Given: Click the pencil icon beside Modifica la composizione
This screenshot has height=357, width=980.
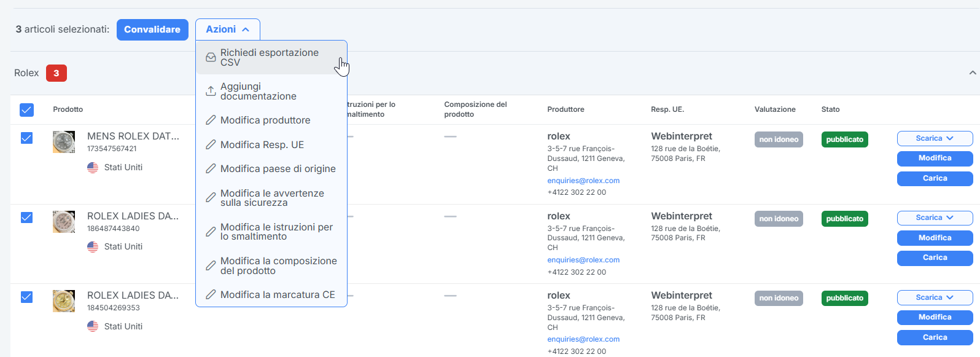Looking at the screenshot, I should click(211, 266).
